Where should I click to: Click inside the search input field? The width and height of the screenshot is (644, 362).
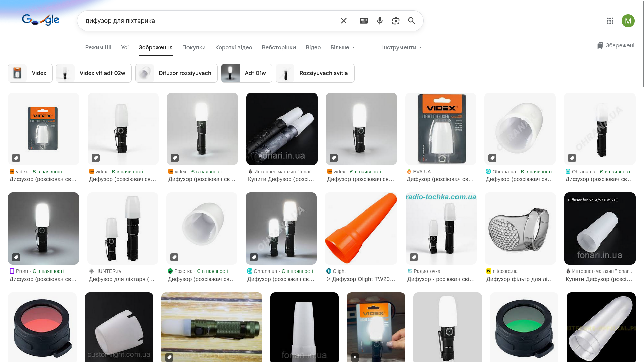pyautogui.click(x=208, y=21)
